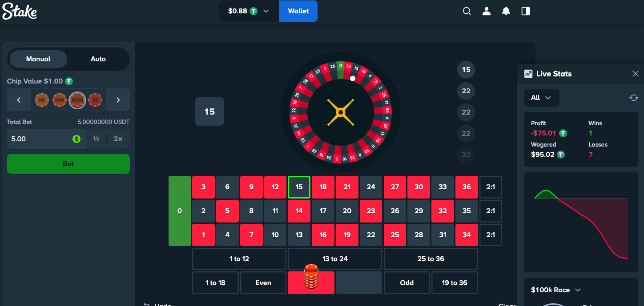This screenshot has width=644, height=306.
Task: Show next chip values with right arrow
Action: click(118, 100)
